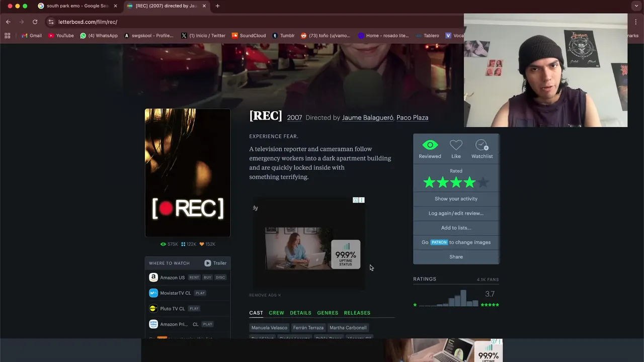The width and height of the screenshot is (644, 362).
Task: Click the first green rating star
Action: click(x=429, y=183)
